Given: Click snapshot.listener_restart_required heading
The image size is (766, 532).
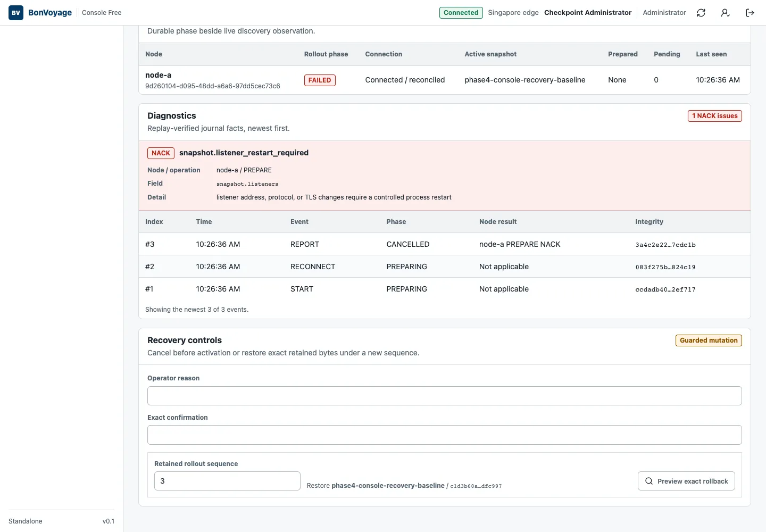Looking at the screenshot, I should (x=244, y=153).
